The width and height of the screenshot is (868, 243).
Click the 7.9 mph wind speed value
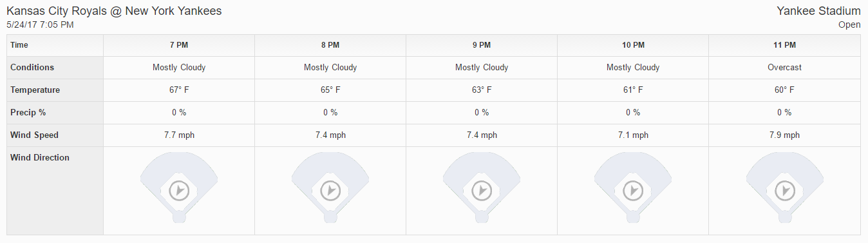click(x=784, y=135)
